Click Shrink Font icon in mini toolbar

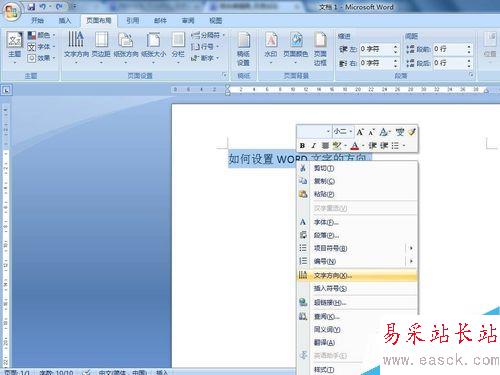[371, 132]
